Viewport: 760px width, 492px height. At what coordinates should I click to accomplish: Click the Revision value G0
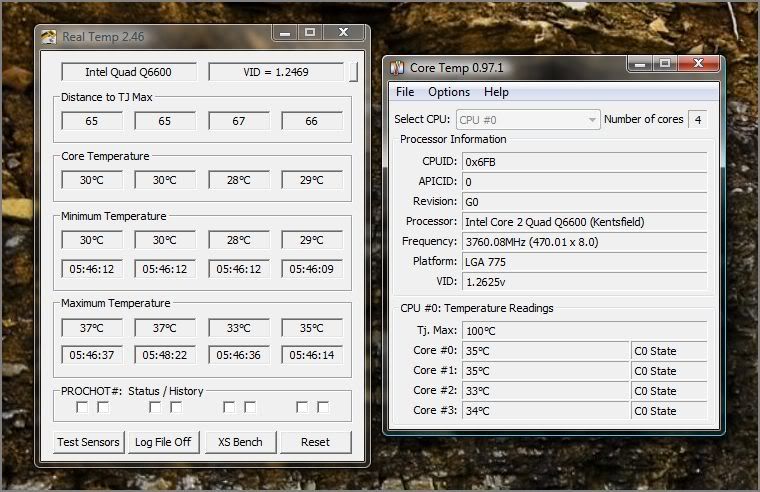(x=584, y=202)
